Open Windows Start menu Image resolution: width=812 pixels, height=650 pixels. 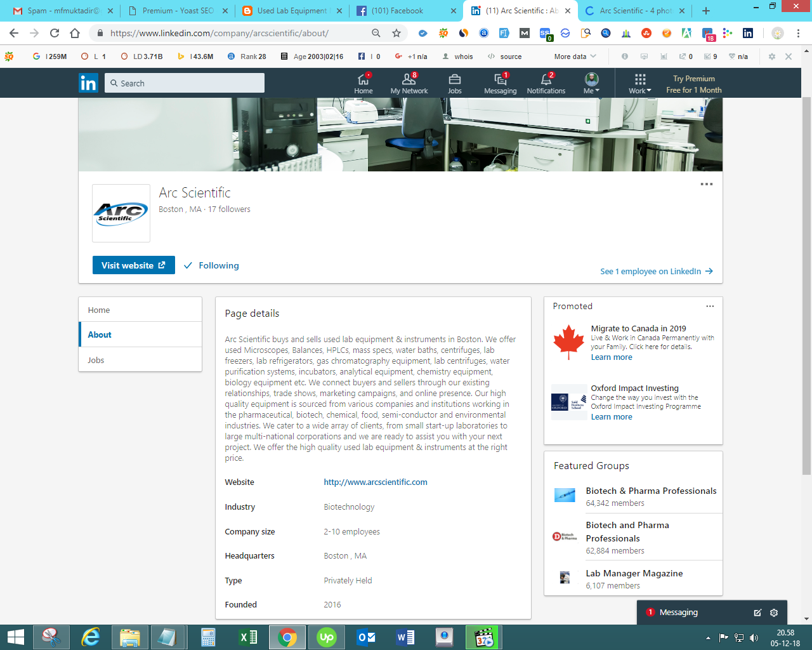pyautogui.click(x=15, y=637)
